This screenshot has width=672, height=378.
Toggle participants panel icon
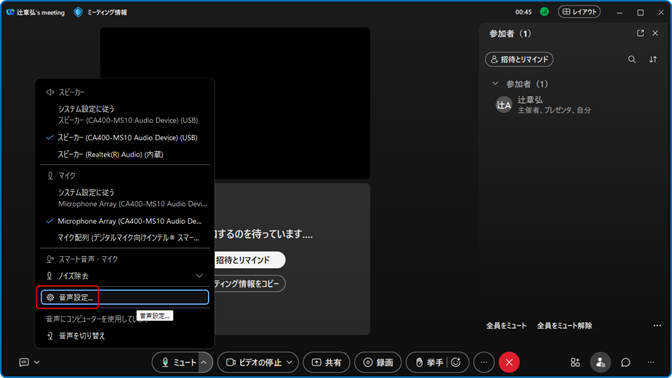pos(600,363)
